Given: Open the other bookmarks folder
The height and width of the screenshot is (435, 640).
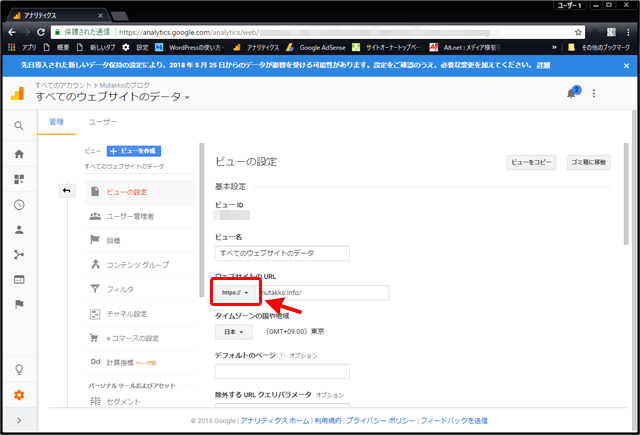Looking at the screenshot, I should point(599,47).
